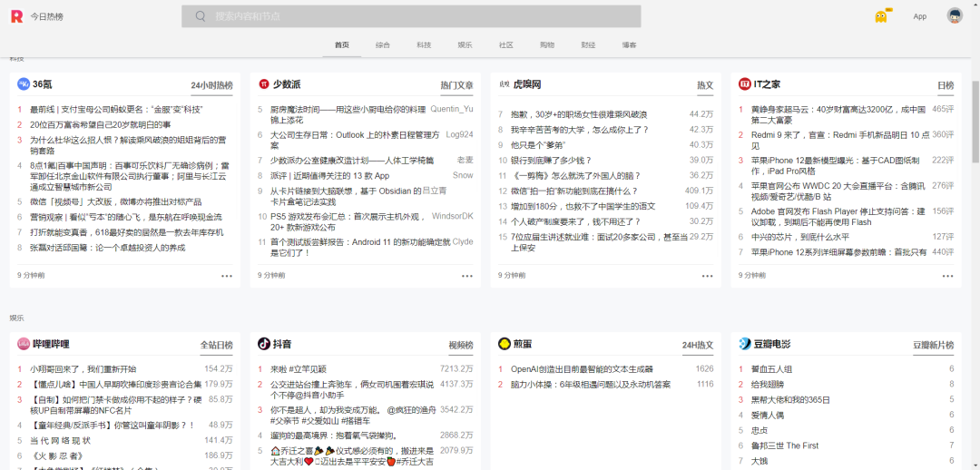Click the 少数派 site icon

point(264,84)
